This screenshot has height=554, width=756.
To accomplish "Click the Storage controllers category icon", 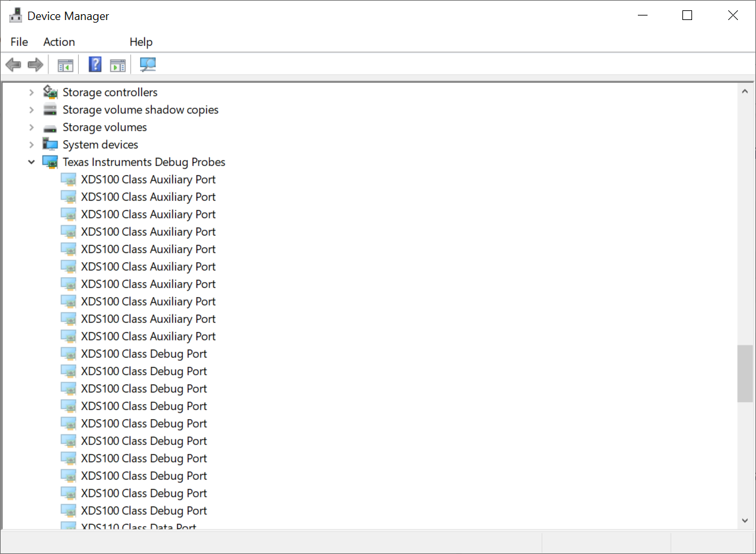I will coord(50,92).
